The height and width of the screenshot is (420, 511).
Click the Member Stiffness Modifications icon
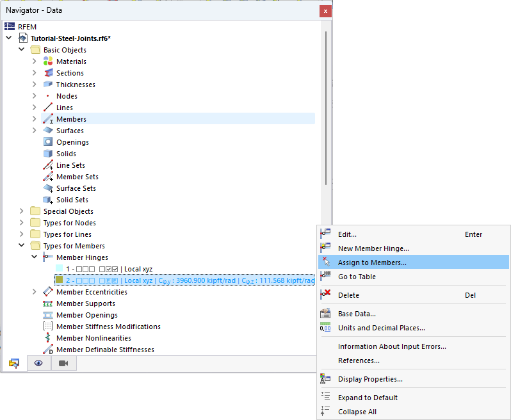[x=48, y=326]
